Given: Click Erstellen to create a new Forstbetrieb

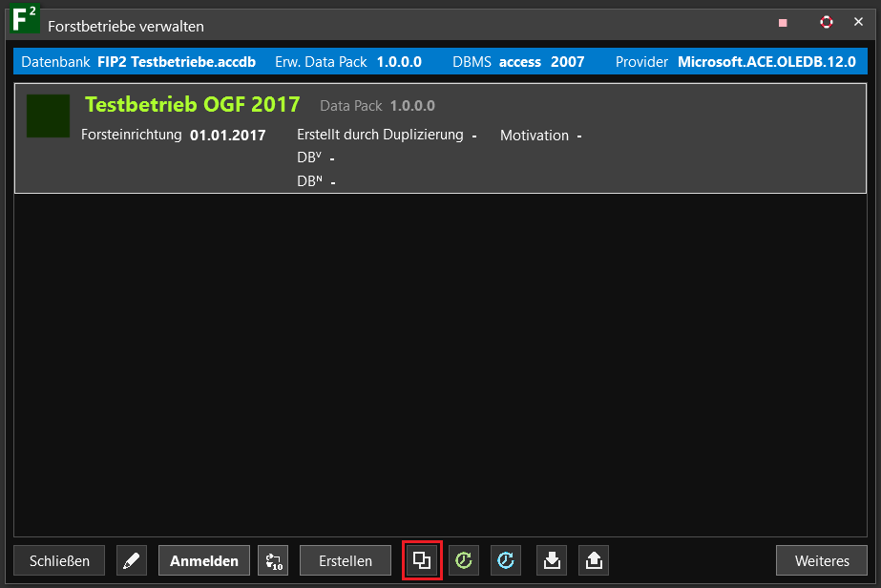Looking at the screenshot, I should coord(346,560).
